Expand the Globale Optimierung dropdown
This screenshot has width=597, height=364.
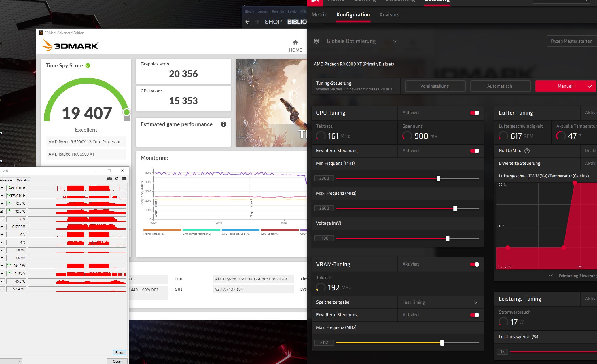pyautogui.click(x=395, y=41)
